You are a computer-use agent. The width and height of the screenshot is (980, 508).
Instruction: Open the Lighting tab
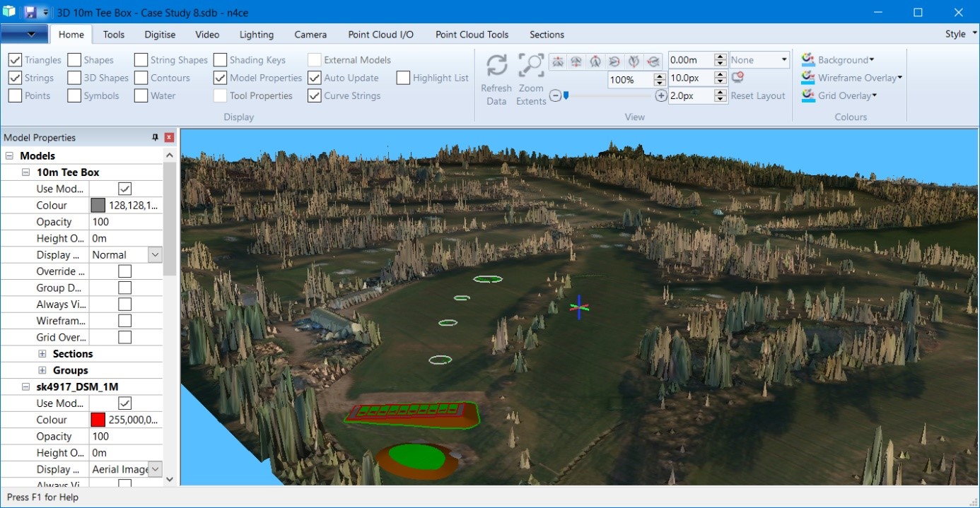[x=257, y=34]
